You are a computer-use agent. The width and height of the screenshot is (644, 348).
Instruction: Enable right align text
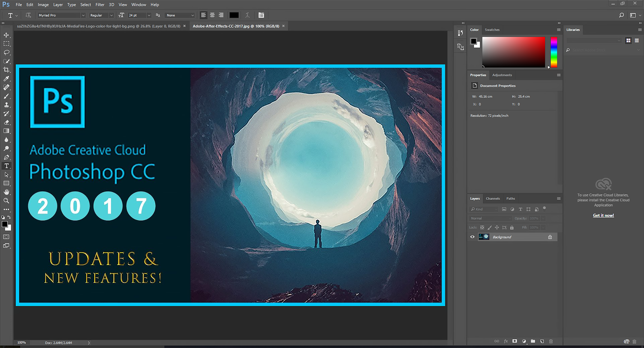click(x=221, y=15)
